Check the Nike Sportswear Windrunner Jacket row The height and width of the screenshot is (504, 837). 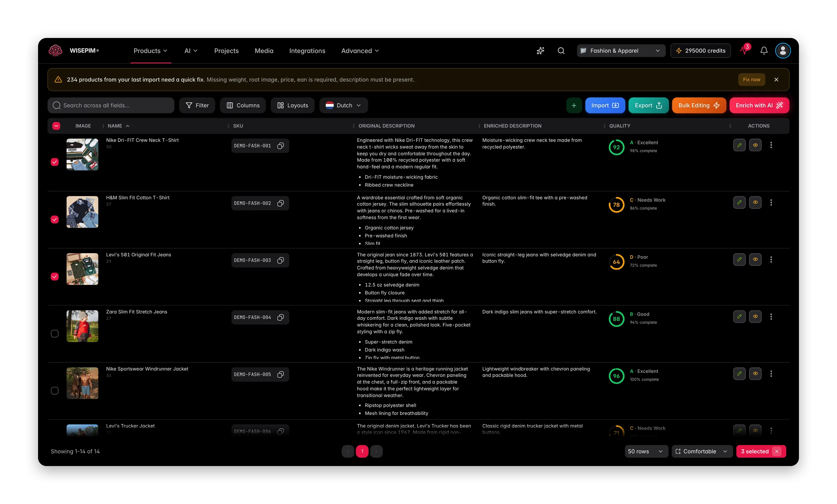click(x=55, y=391)
